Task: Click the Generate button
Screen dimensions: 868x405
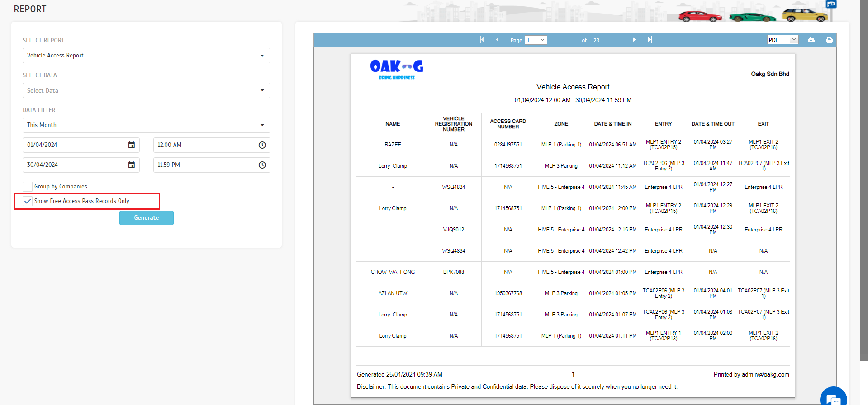Action: click(146, 218)
